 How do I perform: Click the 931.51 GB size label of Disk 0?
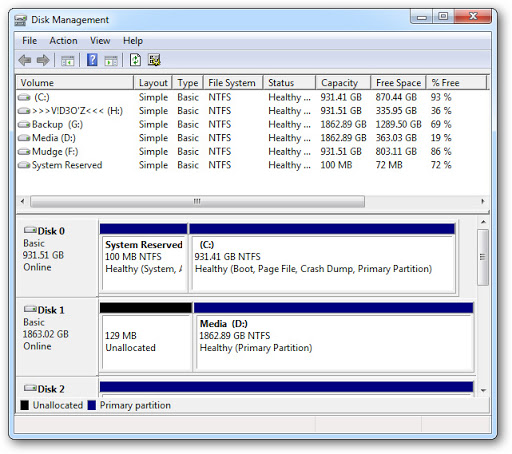[x=43, y=255]
